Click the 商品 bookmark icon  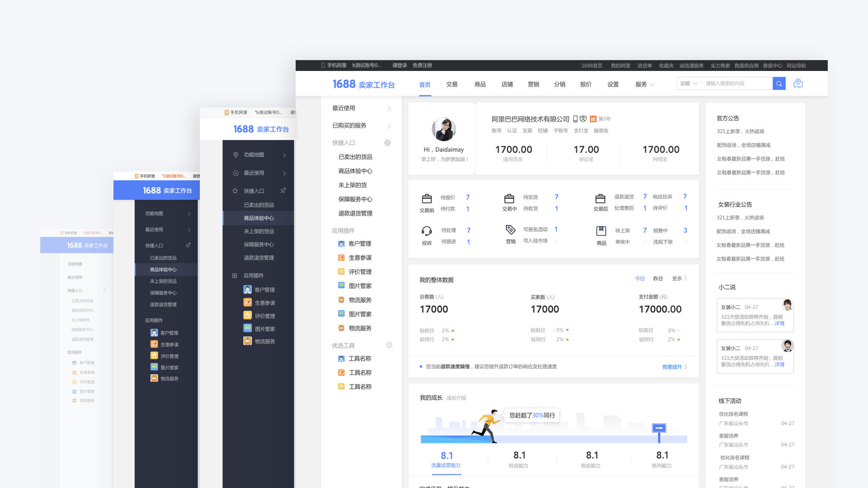click(x=601, y=231)
